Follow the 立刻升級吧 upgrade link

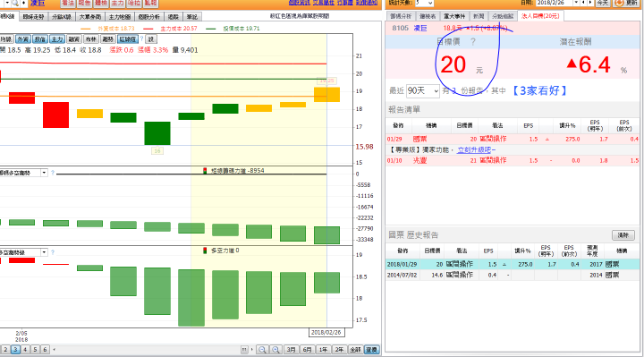pos(474,150)
